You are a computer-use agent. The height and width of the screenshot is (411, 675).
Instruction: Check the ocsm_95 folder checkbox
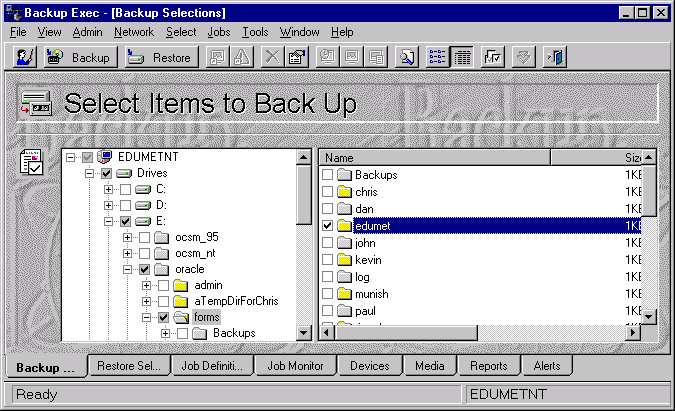pos(145,237)
